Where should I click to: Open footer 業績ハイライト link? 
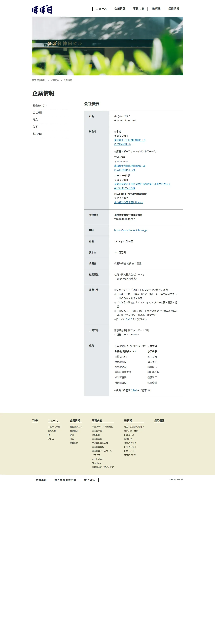point(131,443)
